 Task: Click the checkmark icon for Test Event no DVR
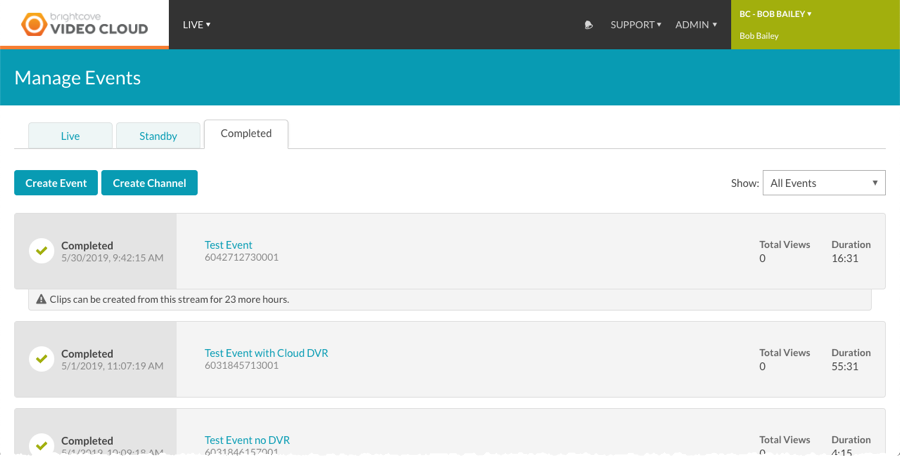point(41,445)
